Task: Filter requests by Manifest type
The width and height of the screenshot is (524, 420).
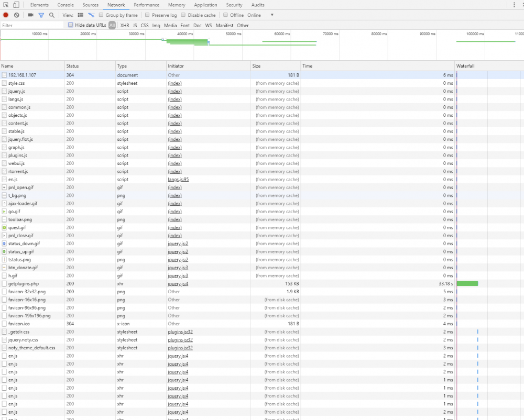Action: pyautogui.click(x=225, y=25)
